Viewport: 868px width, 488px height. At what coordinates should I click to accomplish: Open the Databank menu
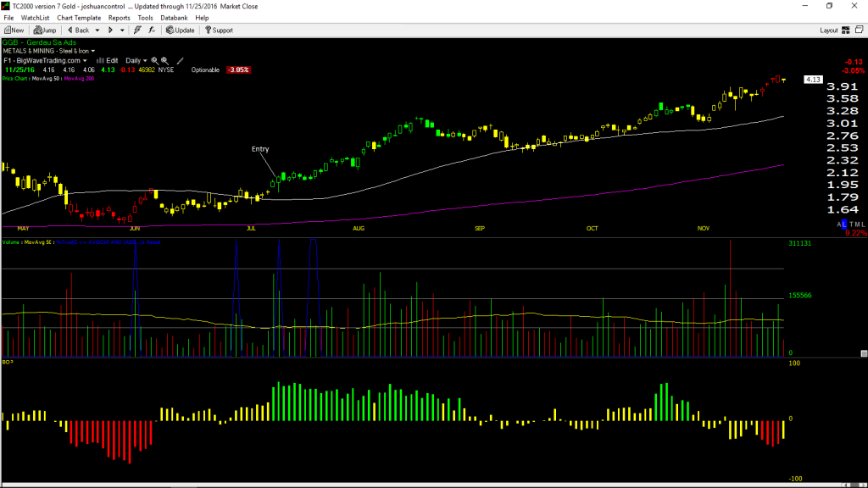(x=174, y=18)
